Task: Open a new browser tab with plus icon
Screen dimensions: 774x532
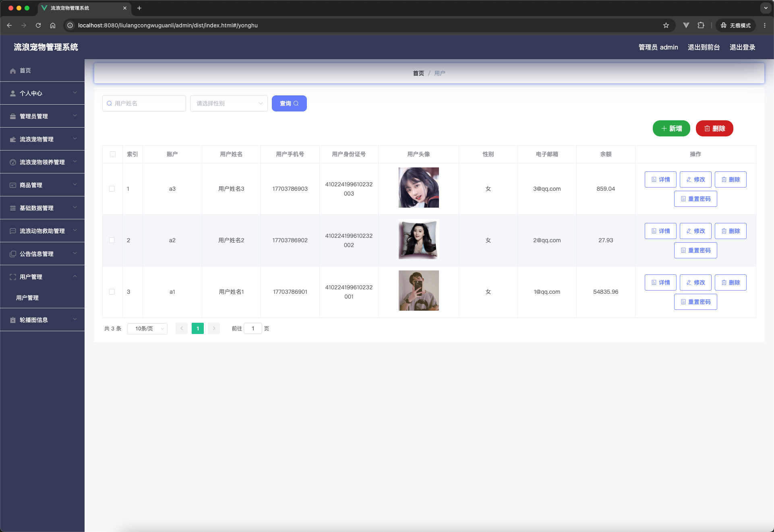Action: (x=139, y=8)
